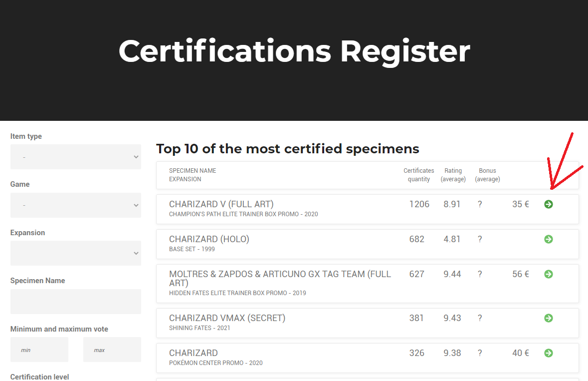Click the 9.38 average rating

pyautogui.click(x=452, y=353)
